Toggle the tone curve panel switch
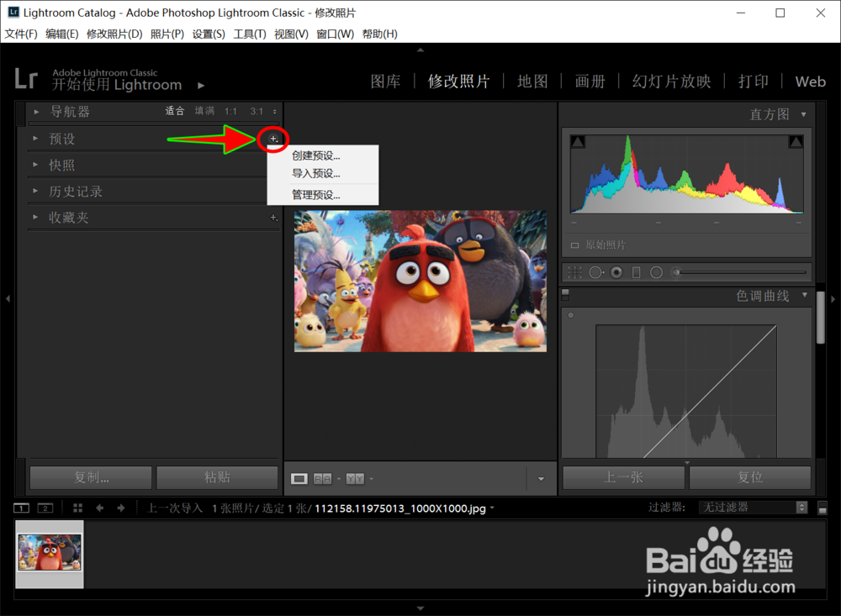Image resolution: width=841 pixels, height=616 pixels. click(x=565, y=295)
